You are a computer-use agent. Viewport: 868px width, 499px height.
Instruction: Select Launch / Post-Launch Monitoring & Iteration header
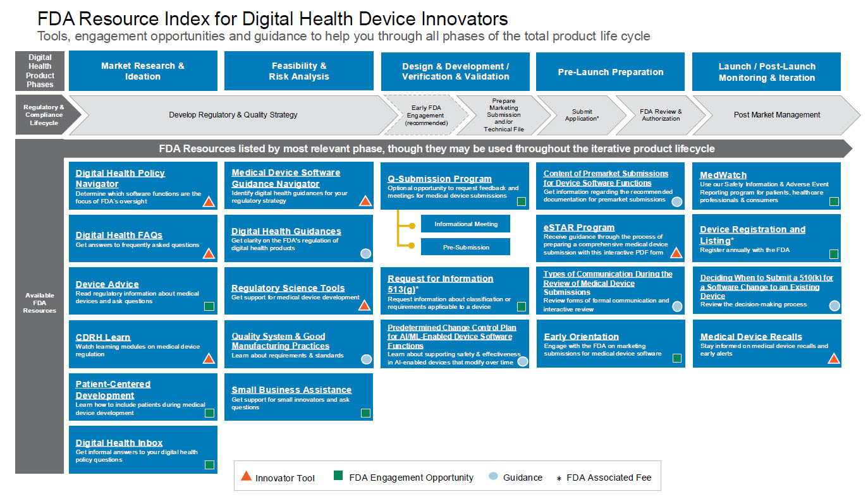pyautogui.click(x=767, y=71)
